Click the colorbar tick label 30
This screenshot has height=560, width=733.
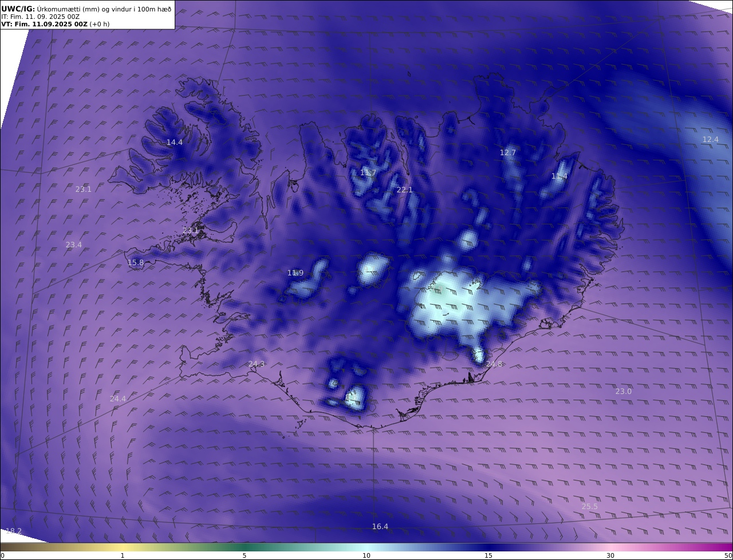pos(610,555)
